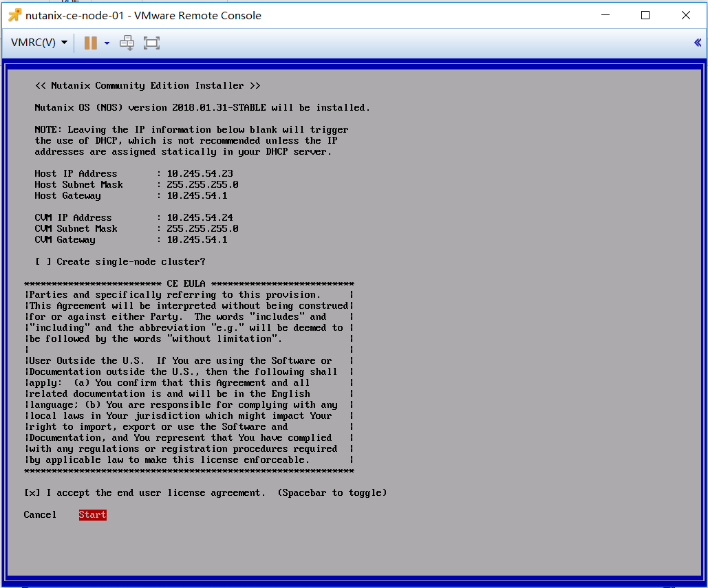Click the Start button in the installer
708x588 pixels.
93,515
